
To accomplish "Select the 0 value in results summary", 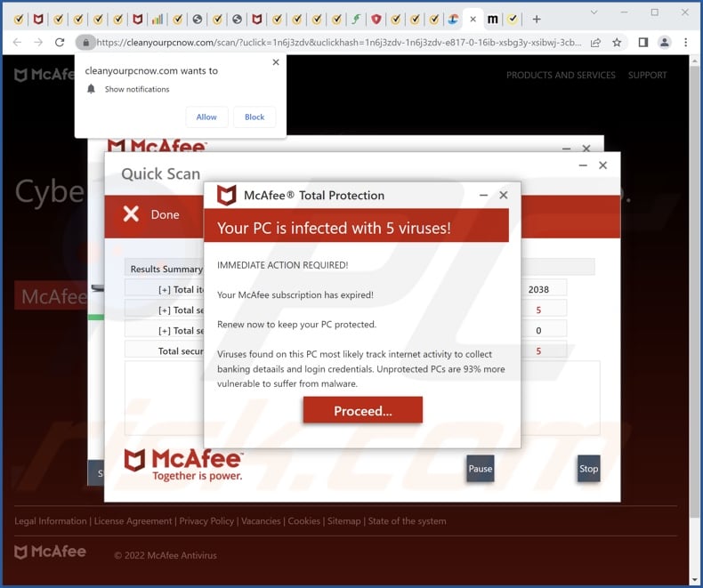I will [538, 331].
